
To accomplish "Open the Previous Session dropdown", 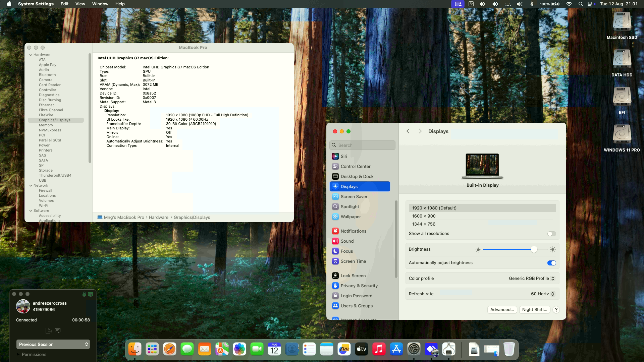I will [53, 345].
